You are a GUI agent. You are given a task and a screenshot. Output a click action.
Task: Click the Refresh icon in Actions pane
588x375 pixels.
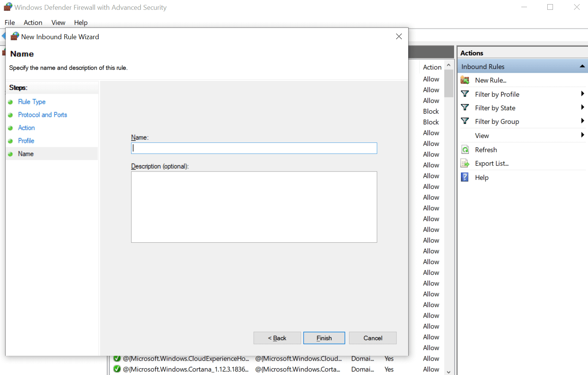pyautogui.click(x=465, y=150)
